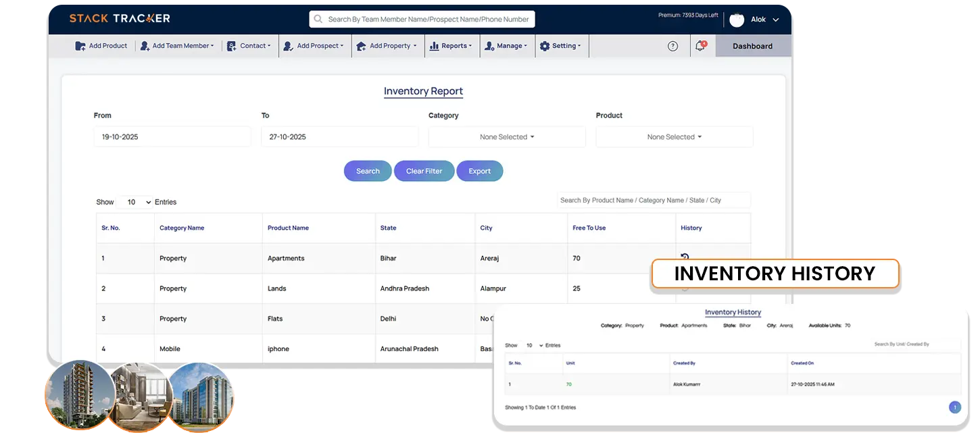Click the Setting gear icon
Screen dimensions: 980x439
coord(545,46)
